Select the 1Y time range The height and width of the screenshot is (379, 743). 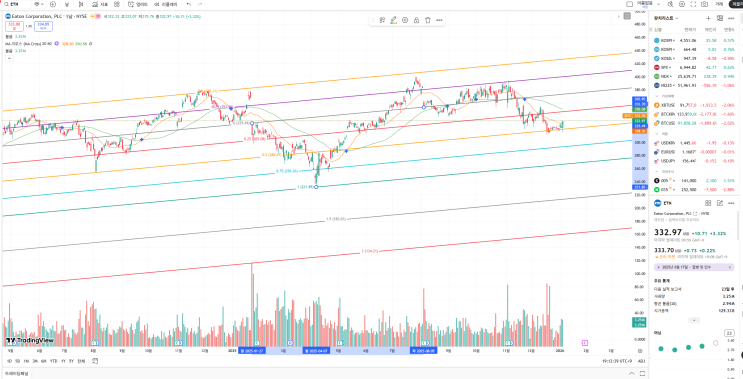pyautogui.click(x=63, y=361)
